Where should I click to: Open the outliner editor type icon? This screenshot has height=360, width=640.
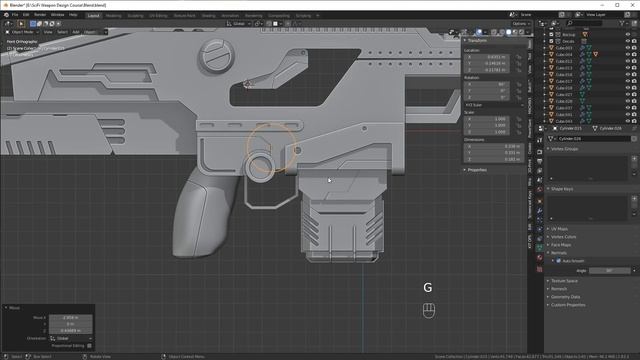(x=543, y=23)
